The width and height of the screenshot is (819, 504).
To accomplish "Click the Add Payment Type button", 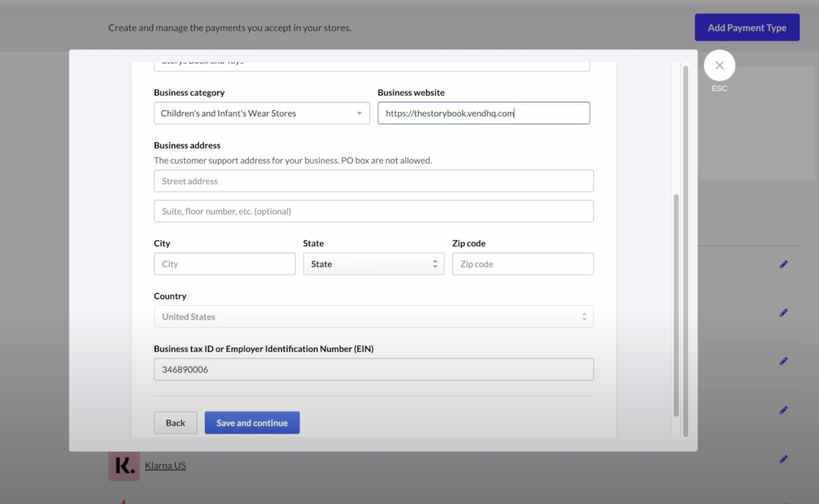I will (747, 27).
